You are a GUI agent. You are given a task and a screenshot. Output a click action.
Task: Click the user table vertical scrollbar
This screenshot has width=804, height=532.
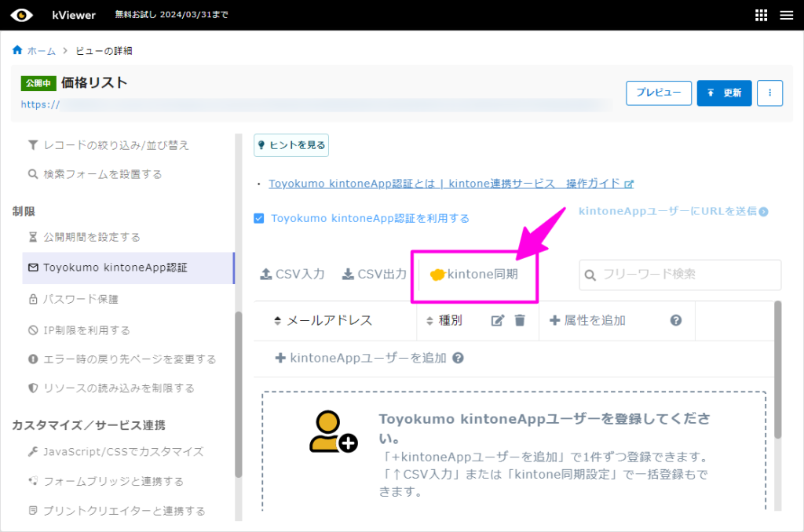[x=778, y=369]
